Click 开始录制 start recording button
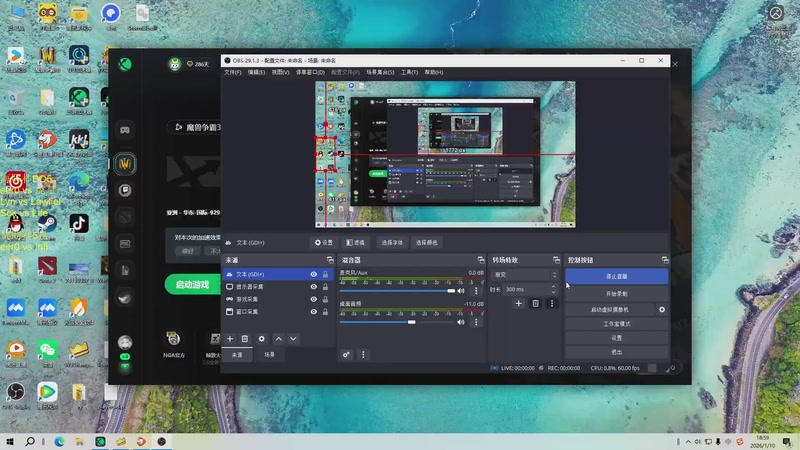 (x=617, y=294)
